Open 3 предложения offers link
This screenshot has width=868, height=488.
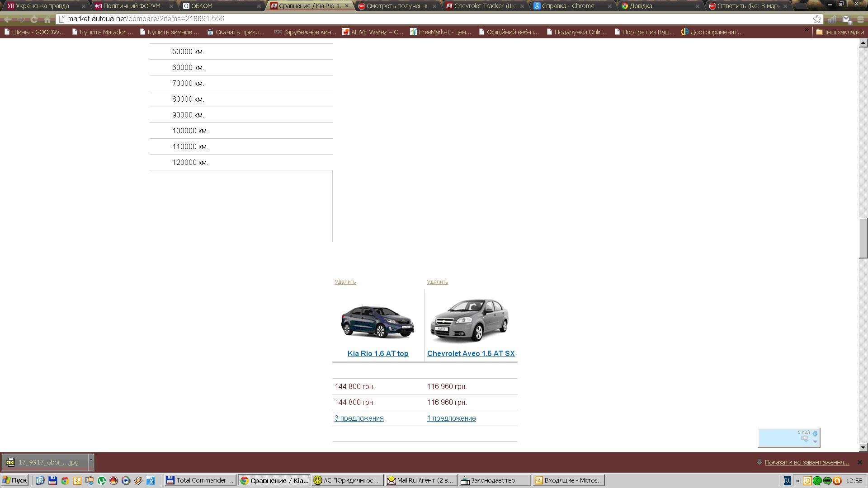click(x=359, y=418)
